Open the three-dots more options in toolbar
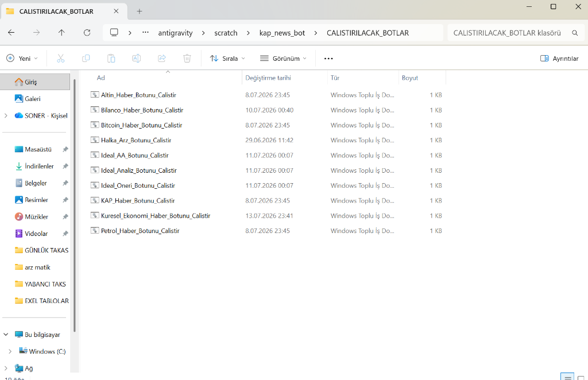 (x=328, y=59)
